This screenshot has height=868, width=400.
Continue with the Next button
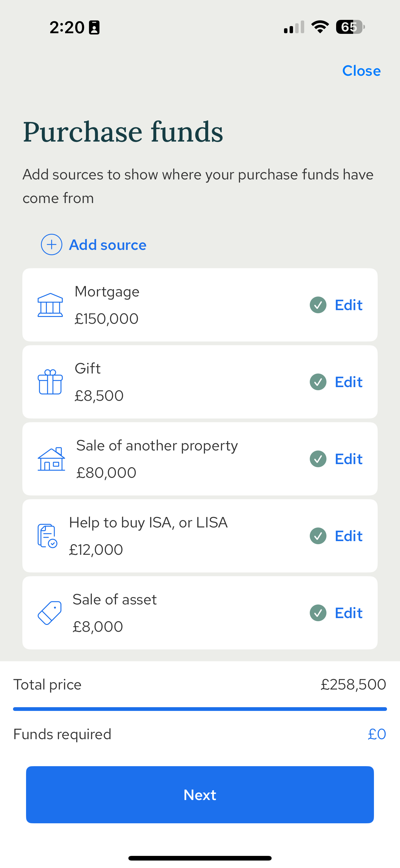200,794
